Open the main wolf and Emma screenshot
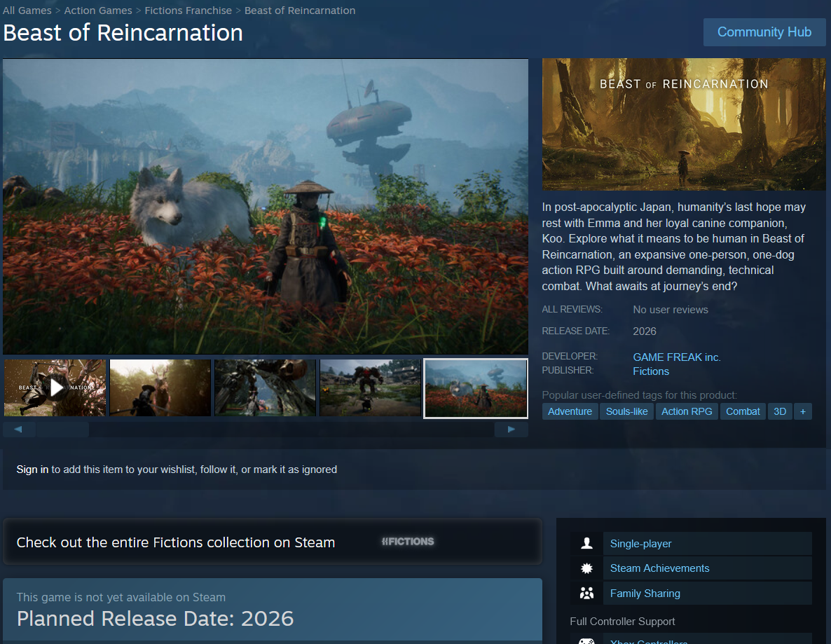 266,206
